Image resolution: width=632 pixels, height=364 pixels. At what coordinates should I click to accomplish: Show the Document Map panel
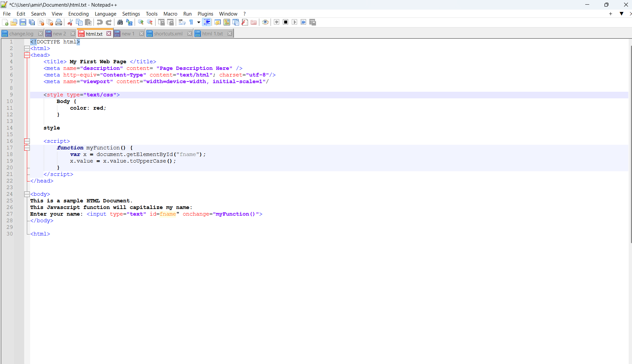click(227, 22)
